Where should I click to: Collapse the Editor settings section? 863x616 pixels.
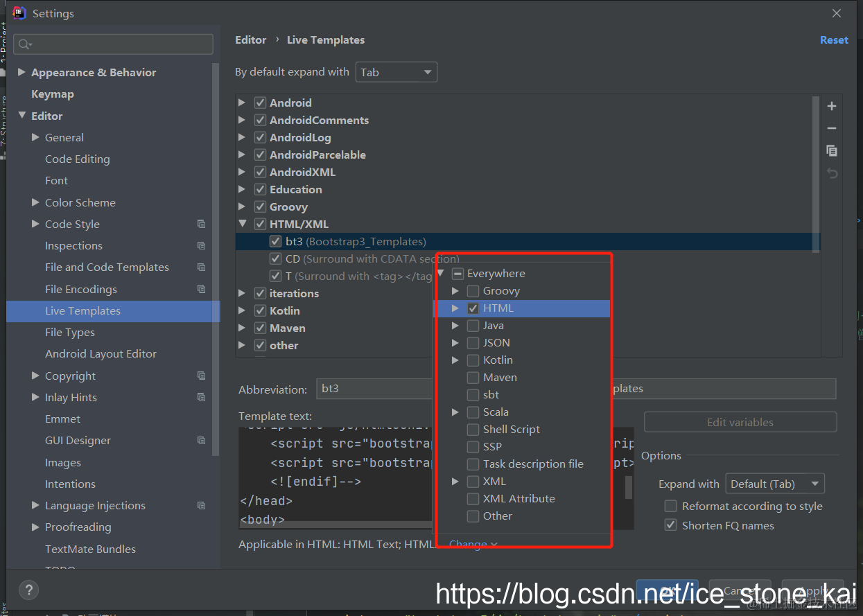[21, 116]
